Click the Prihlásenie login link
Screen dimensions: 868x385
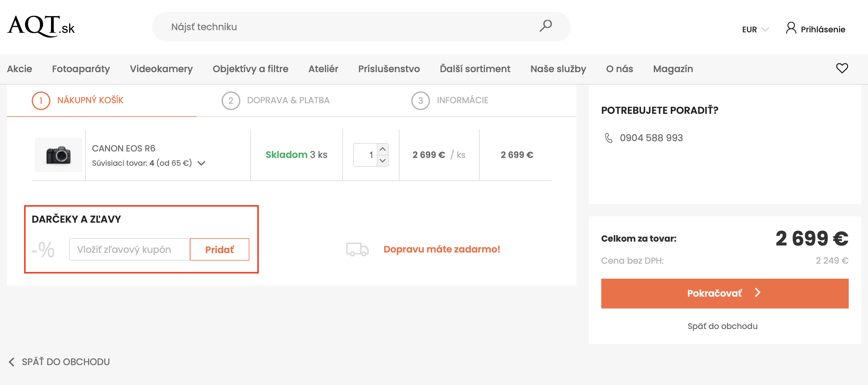click(x=823, y=30)
